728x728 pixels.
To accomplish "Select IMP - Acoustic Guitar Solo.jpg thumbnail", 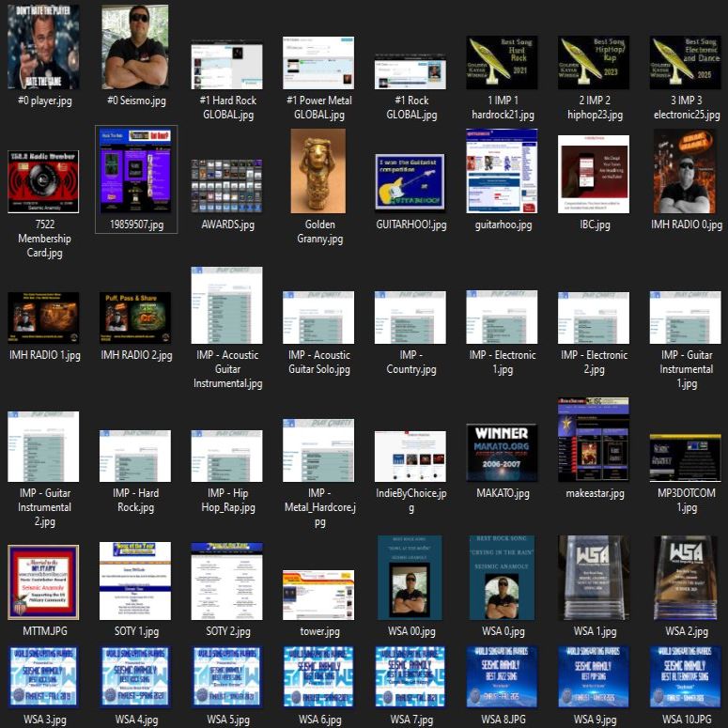I will (318, 318).
